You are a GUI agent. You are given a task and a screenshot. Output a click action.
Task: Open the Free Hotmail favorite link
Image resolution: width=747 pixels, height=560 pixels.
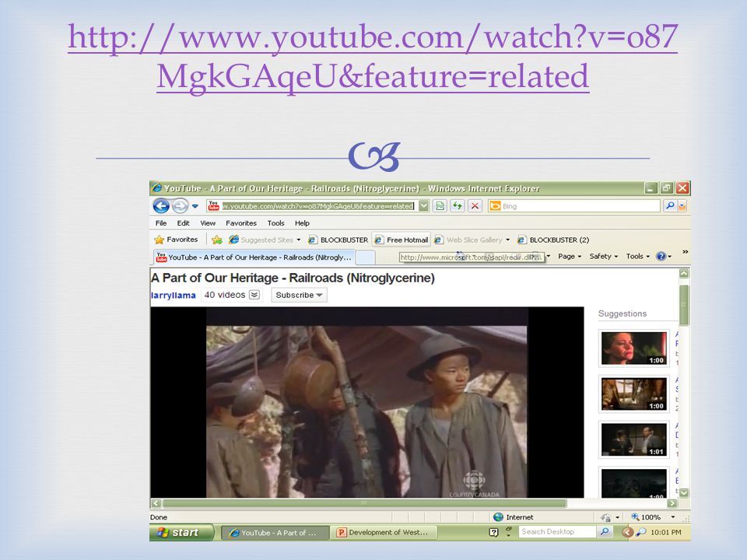[402, 240]
